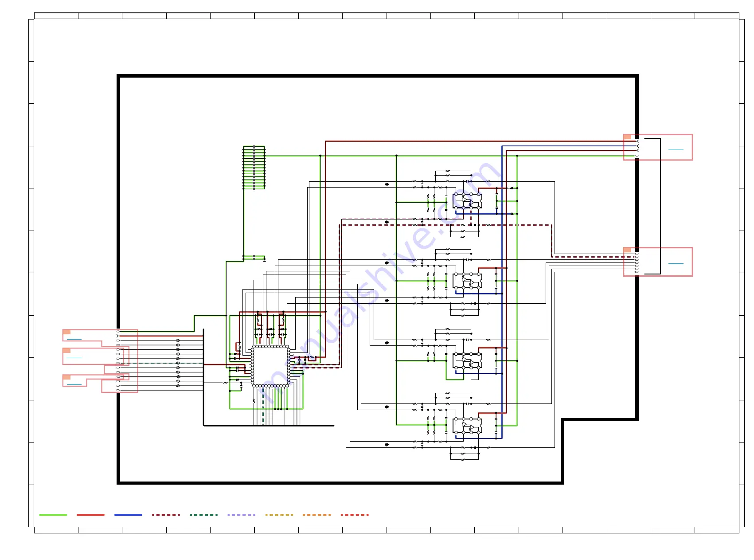Click the topmost signal direction arrow in amplifier column
This screenshot has height=560, width=754.
coord(387,184)
